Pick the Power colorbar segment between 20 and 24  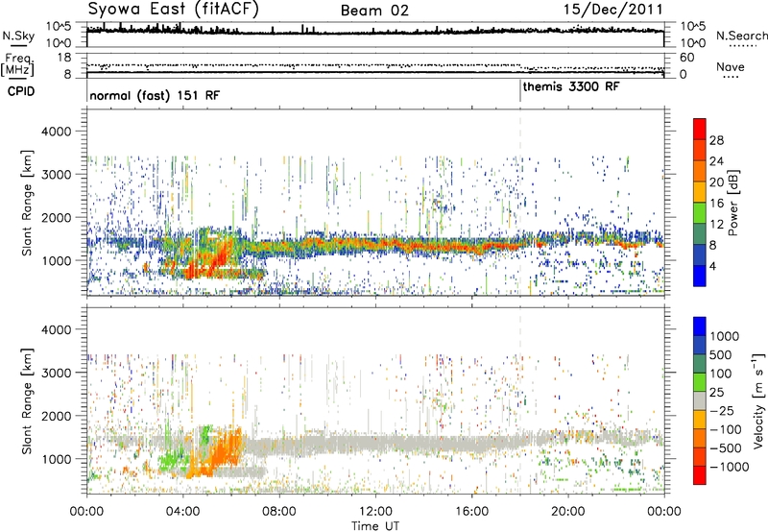[x=700, y=171]
